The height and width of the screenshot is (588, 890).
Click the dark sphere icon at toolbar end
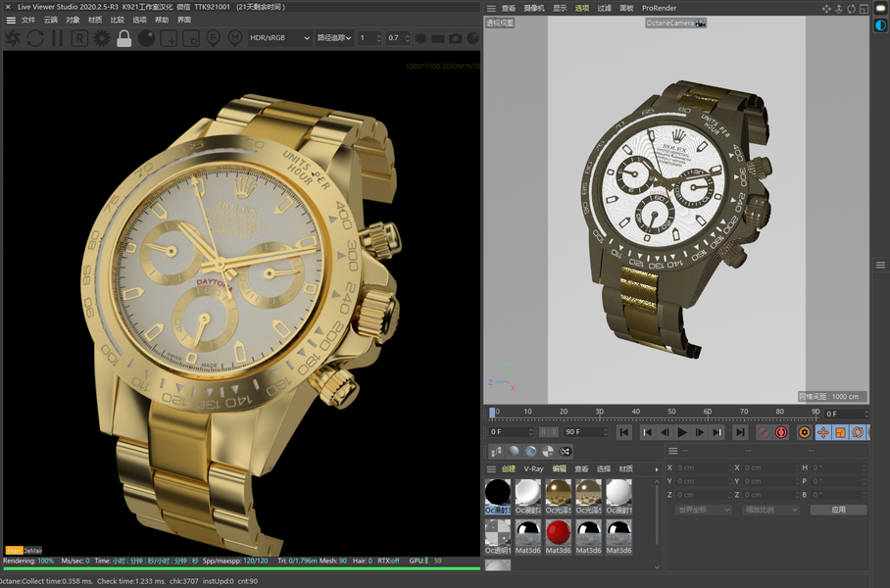tap(472, 38)
